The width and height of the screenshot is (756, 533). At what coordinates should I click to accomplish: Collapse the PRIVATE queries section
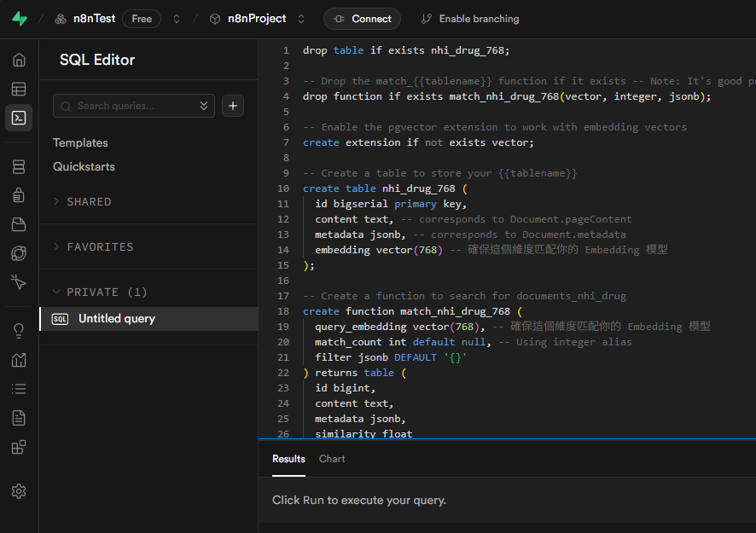(x=107, y=293)
